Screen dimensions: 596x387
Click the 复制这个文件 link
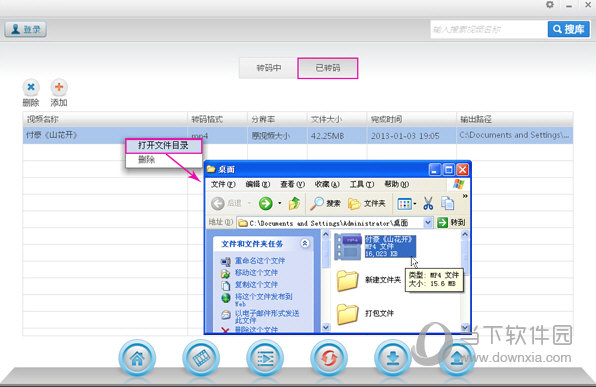(256, 284)
